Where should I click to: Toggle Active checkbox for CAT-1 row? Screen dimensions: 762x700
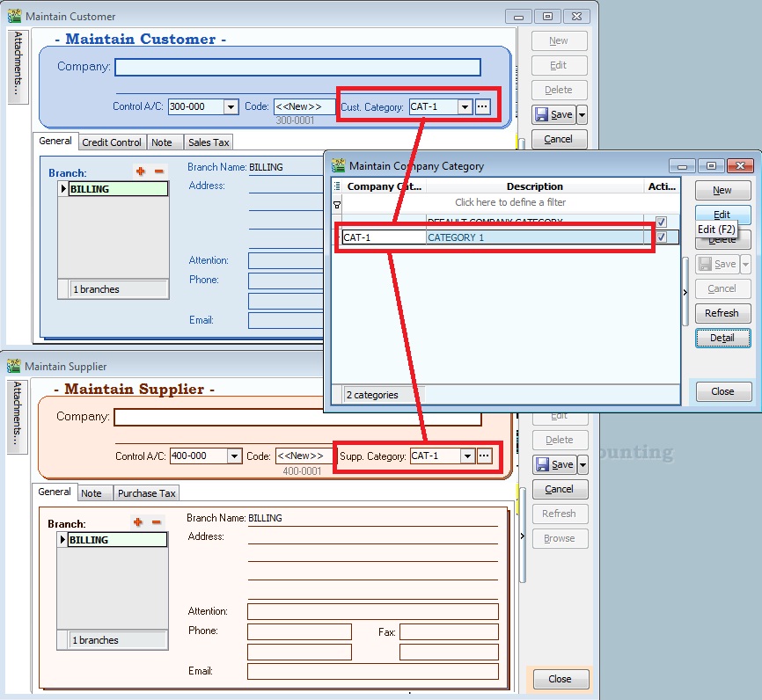click(x=661, y=237)
